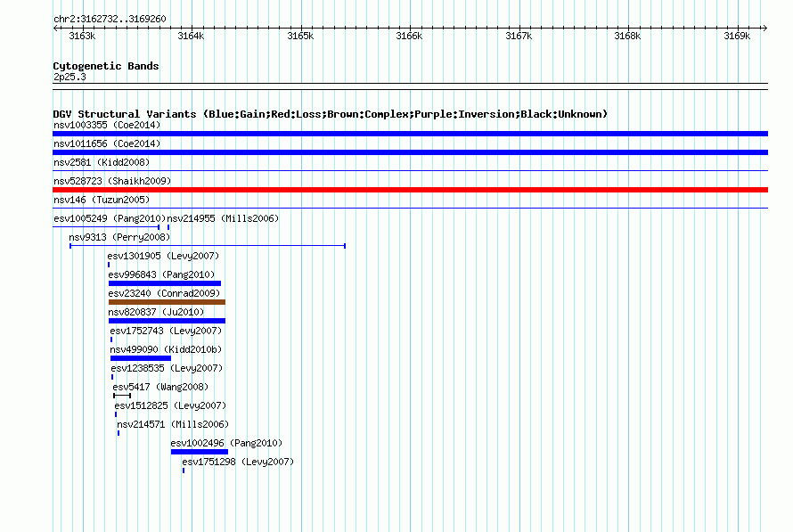This screenshot has width=793, height=532.
Task: Click the nsv214955 (Mills2006) label
Action: click(x=223, y=218)
